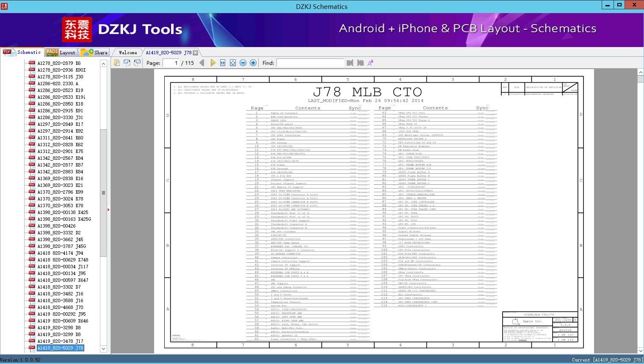Click document view scroll up arrow

[640, 73]
